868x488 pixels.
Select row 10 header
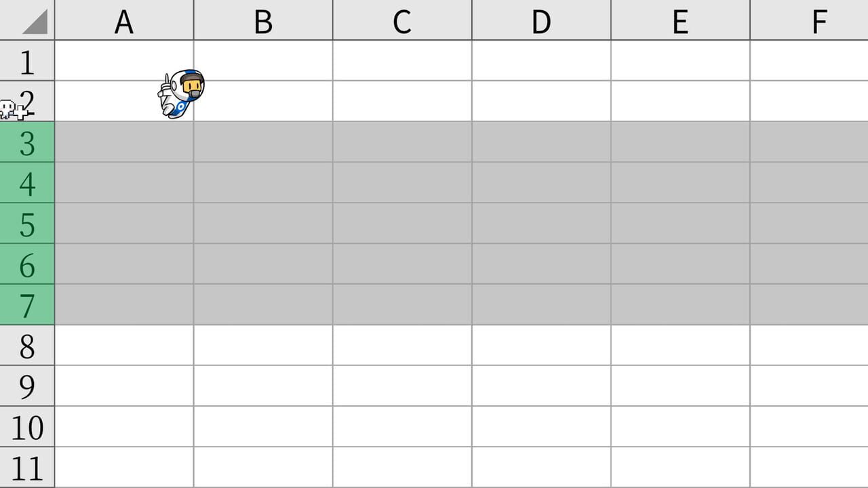click(27, 427)
